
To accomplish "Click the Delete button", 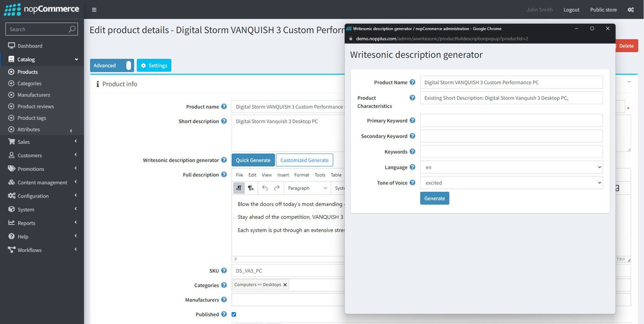I will (x=626, y=46).
